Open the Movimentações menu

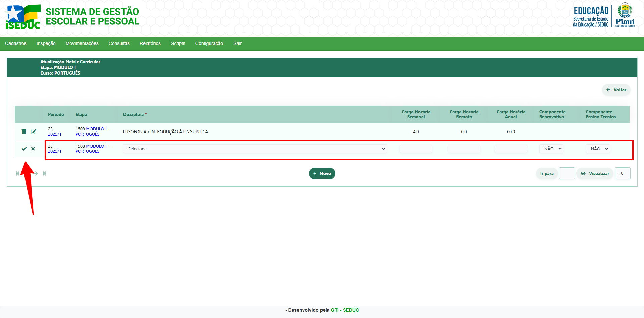[x=82, y=43]
